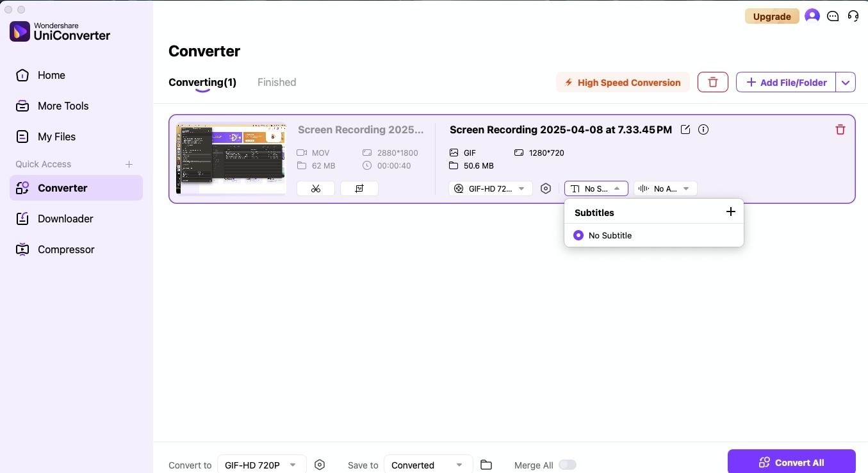Open More Tools in the sidebar
This screenshot has height=473, width=868.
pos(76,106)
